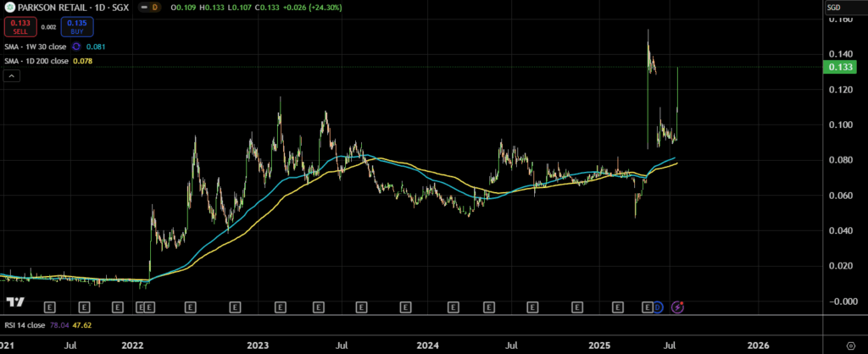
Task: Click the leftmost earnings E marker
Action: (49, 306)
